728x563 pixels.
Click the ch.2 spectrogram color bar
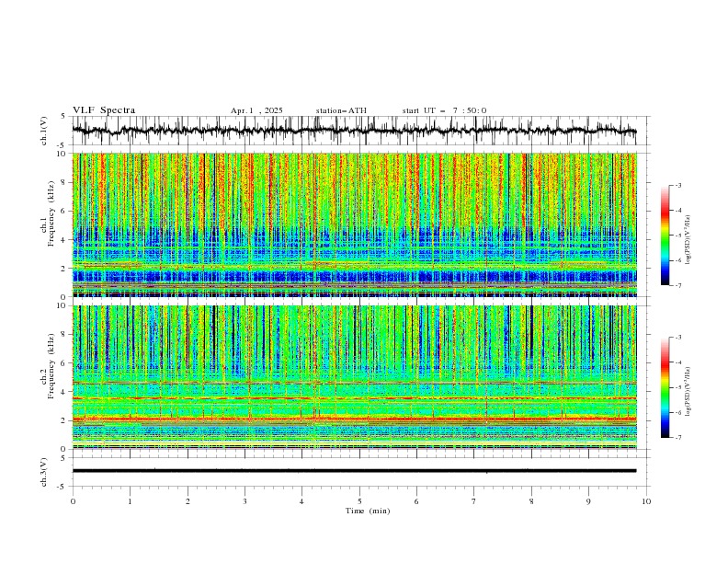coord(665,387)
